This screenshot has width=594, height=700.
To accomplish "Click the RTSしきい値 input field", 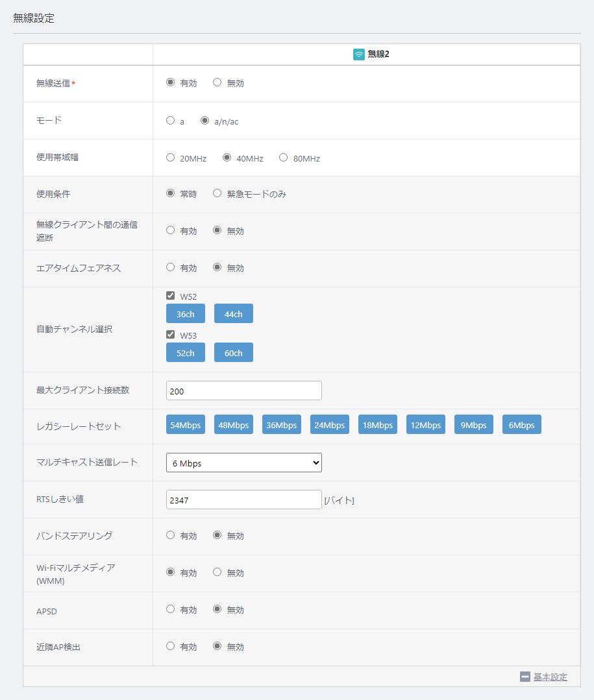I will tap(244, 500).
